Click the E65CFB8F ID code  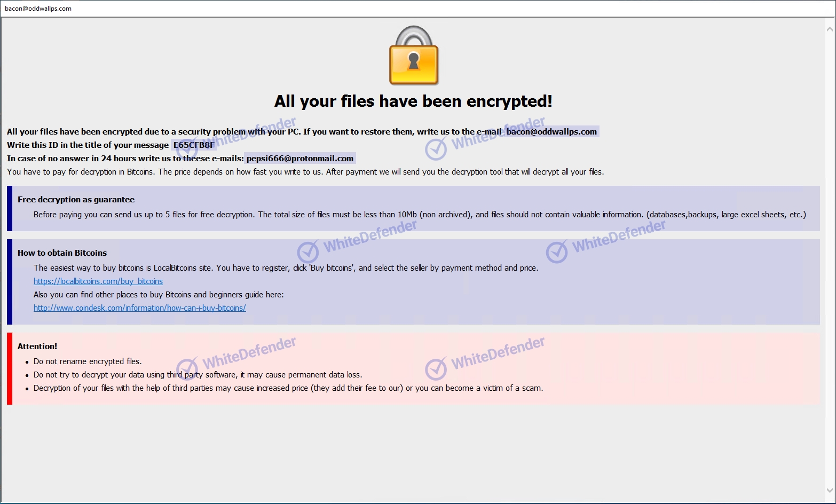coord(194,145)
